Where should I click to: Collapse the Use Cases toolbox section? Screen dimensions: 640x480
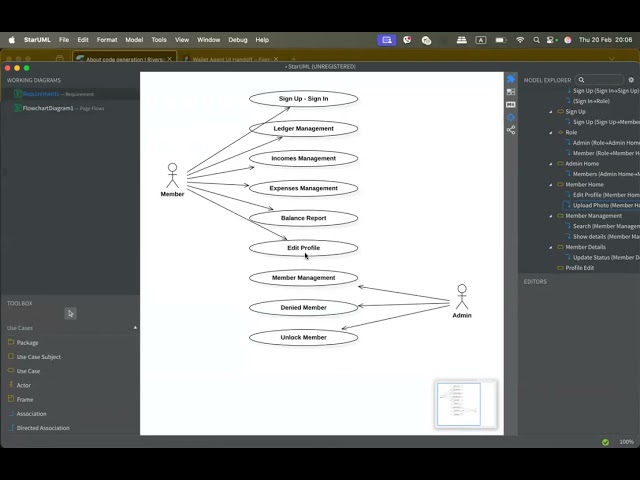135,327
